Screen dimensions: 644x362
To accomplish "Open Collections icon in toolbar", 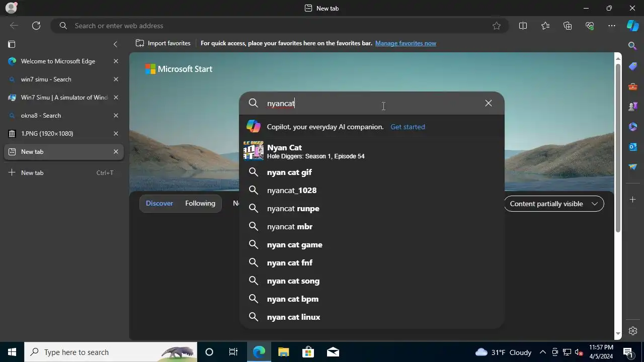I will coord(568,26).
